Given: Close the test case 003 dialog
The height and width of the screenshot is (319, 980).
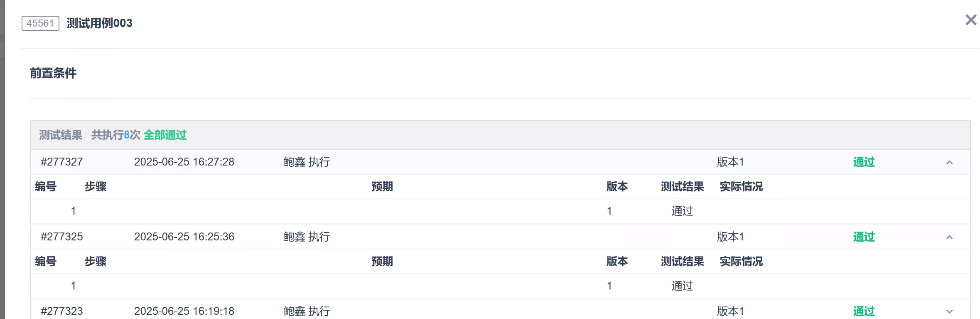Looking at the screenshot, I should click(x=970, y=20).
